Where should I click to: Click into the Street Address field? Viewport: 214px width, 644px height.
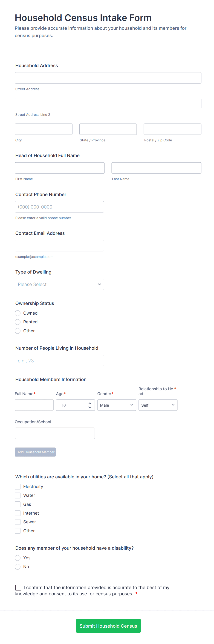pyautogui.click(x=108, y=78)
